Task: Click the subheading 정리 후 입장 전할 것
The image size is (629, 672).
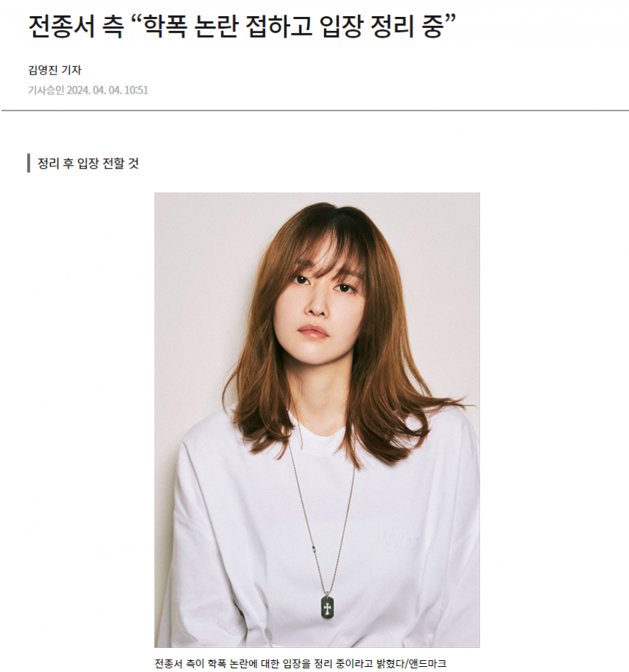Action: pos(88,164)
